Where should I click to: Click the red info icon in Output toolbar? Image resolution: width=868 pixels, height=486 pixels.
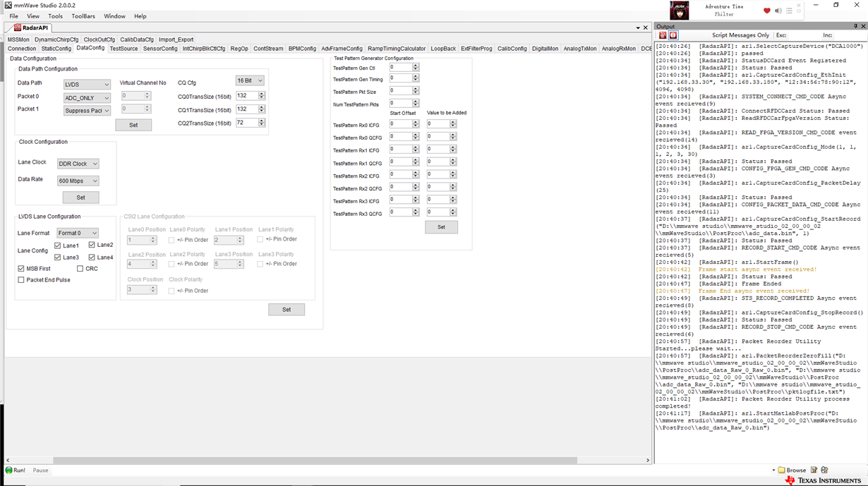[x=673, y=35]
